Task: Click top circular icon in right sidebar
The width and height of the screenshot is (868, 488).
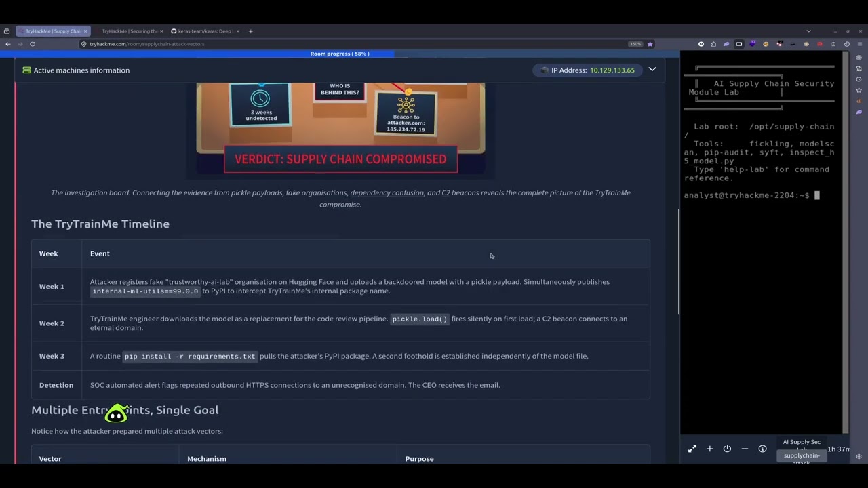Action: coord(859,58)
